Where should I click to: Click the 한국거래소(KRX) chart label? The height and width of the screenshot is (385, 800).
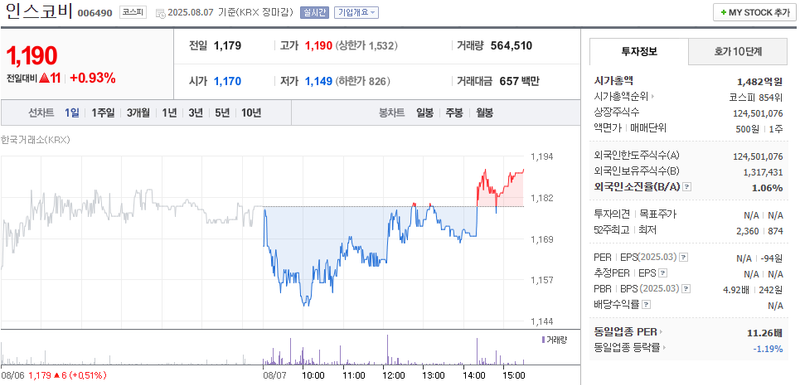[x=35, y=140]
